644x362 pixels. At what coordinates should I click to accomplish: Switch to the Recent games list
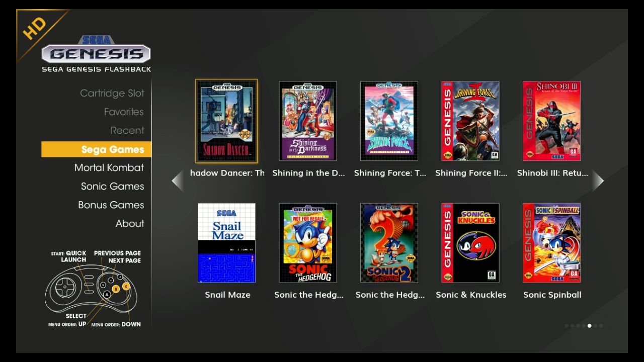[x=127, y=130]
